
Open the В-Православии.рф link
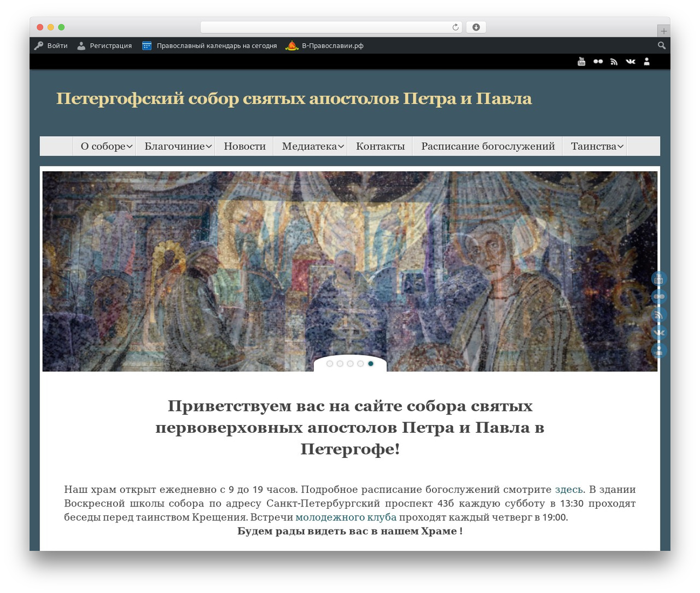325,45
